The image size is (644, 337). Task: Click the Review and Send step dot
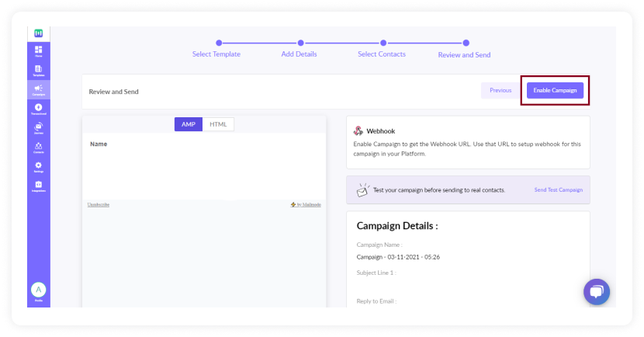point(466,43)
